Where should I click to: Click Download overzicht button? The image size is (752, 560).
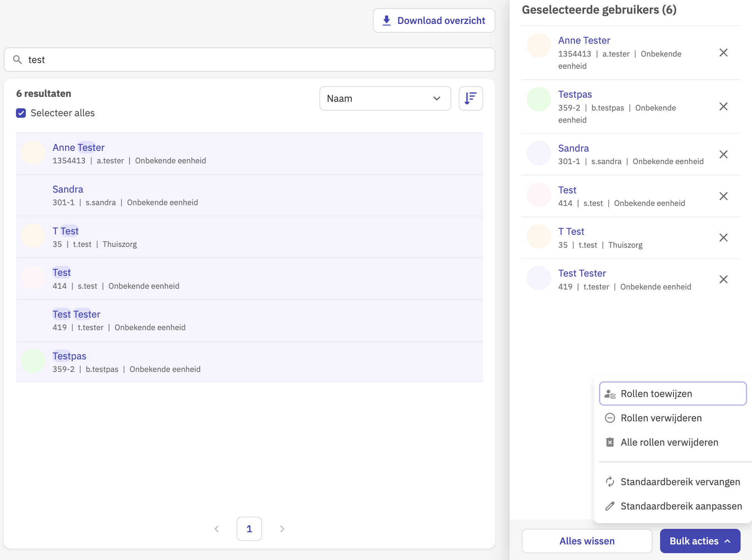(x=434, y=21)
